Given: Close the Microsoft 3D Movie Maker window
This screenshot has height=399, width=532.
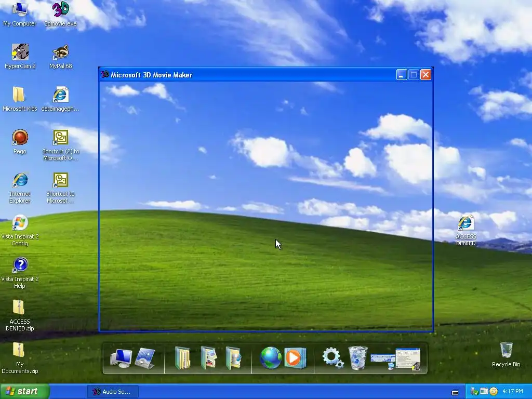Looking at the screenshot, I should 426,75.
